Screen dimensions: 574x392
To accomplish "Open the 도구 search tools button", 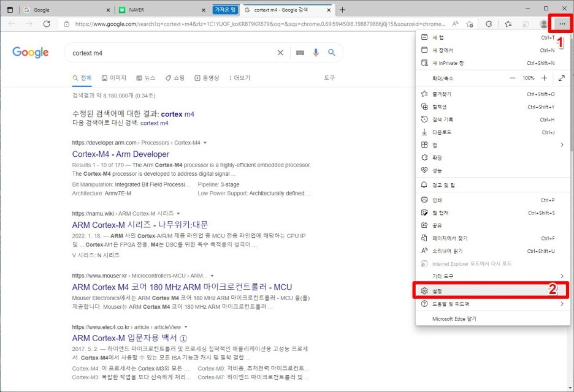I will (329, 78).
